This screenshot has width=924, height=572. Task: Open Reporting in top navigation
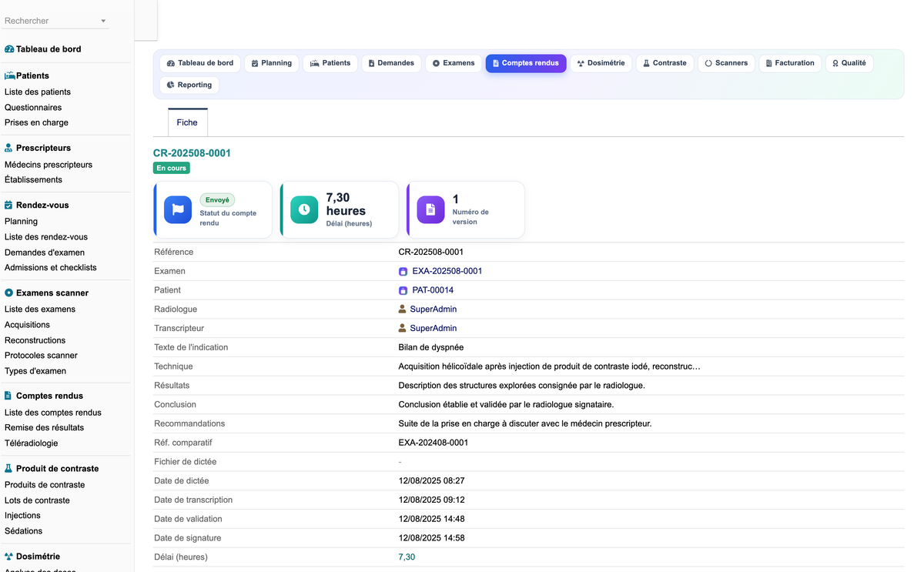(189, 85)
